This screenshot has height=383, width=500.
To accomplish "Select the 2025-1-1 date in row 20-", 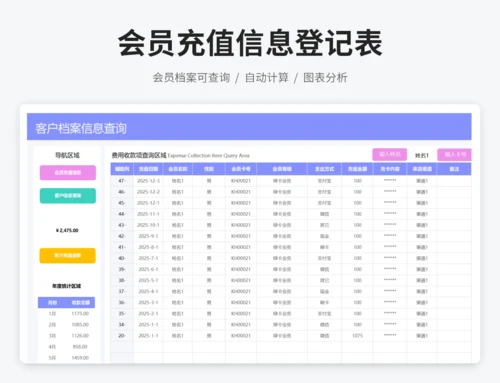I will click(x=148, y=336).
